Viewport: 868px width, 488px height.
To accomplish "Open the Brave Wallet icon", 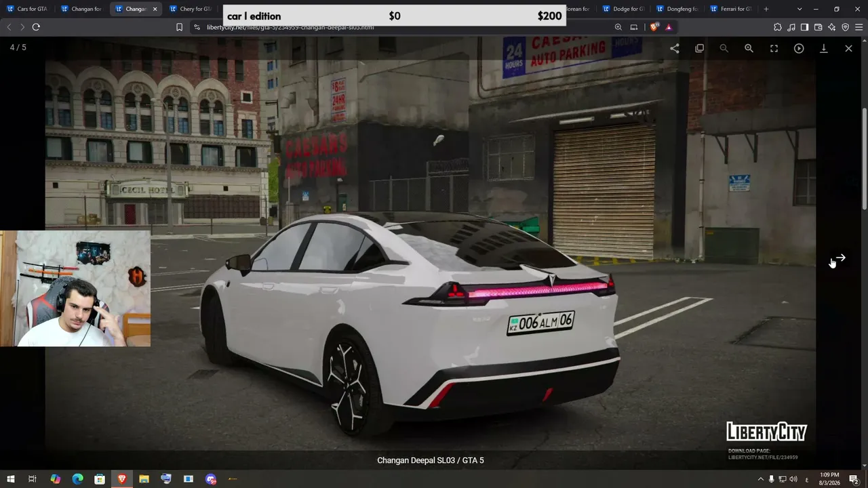I will point(818,27).
